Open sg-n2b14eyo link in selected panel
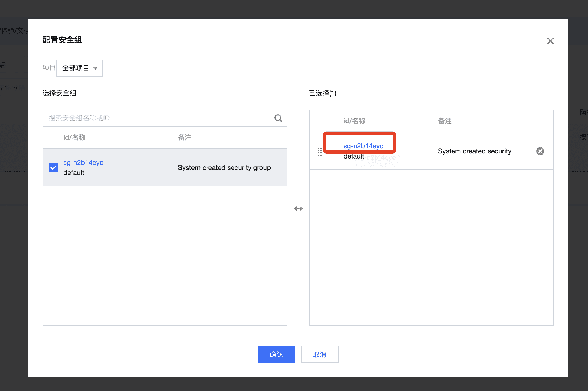The image size is (588, 391). tap(363, 146)
